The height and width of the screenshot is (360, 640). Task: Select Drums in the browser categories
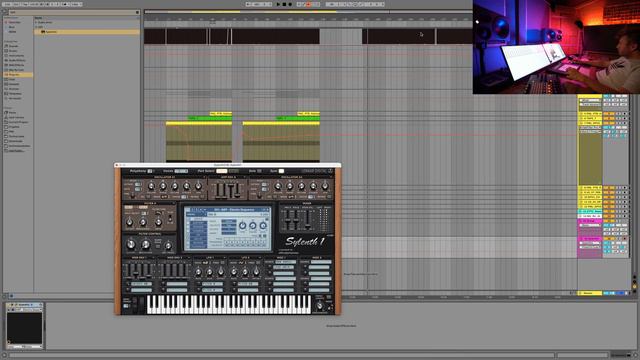pos(13,51)
